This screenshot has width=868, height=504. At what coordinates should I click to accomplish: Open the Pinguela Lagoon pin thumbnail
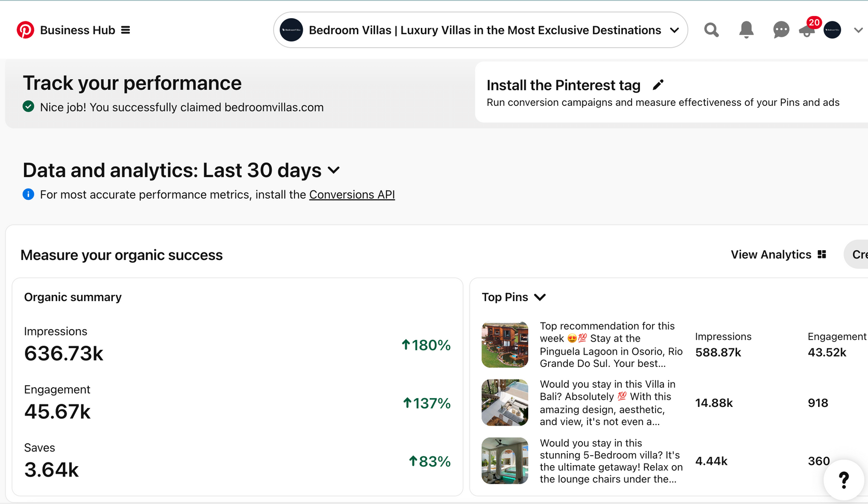pos(505,345)
